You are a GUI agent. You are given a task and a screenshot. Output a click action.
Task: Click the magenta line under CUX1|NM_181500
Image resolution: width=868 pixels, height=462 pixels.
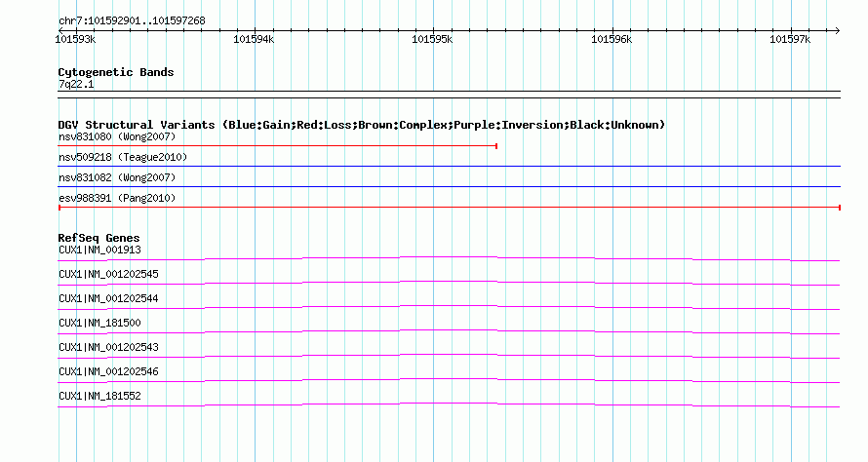(x=449, y=331)
